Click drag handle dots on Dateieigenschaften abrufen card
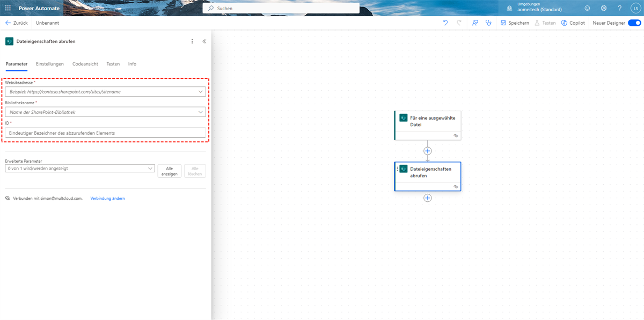644x320 pixels. point(397,169)
